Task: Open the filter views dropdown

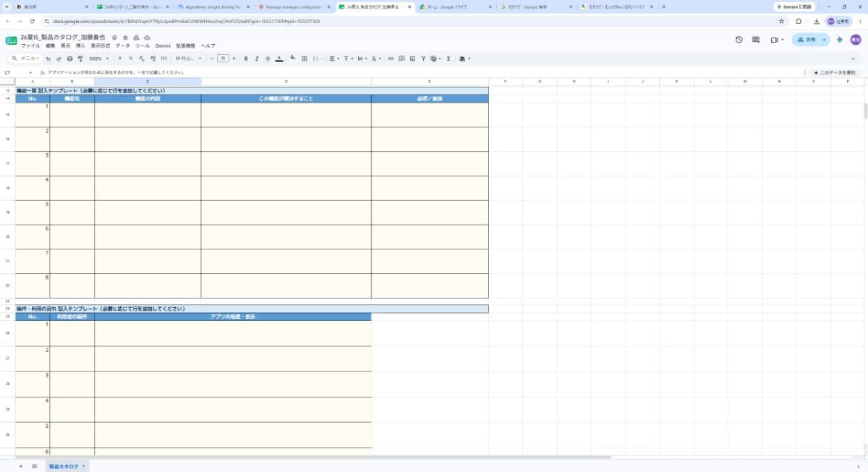Action: 435,59
